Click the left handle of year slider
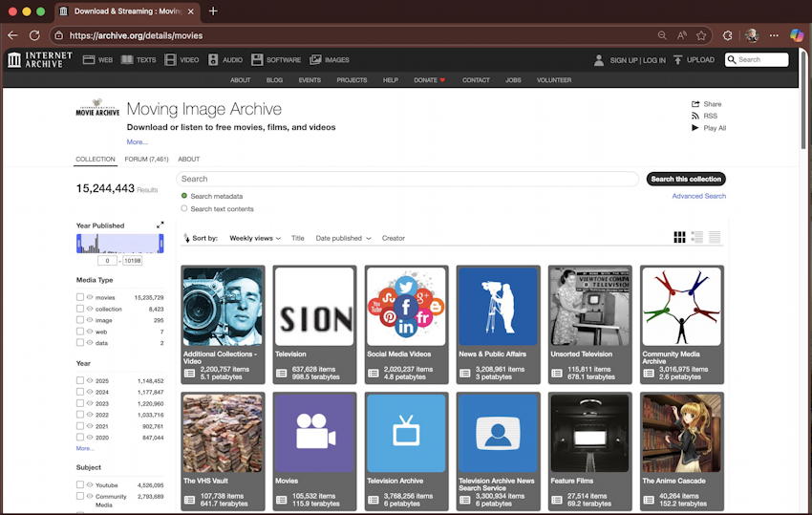This screenshot has height=515, width=812. [78, 244]
